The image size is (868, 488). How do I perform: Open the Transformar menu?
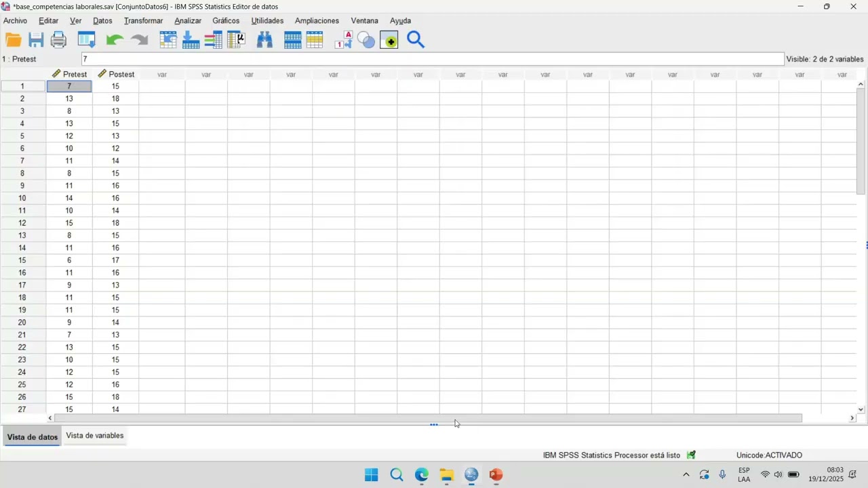pyautogui.click(x=143, y=20)
